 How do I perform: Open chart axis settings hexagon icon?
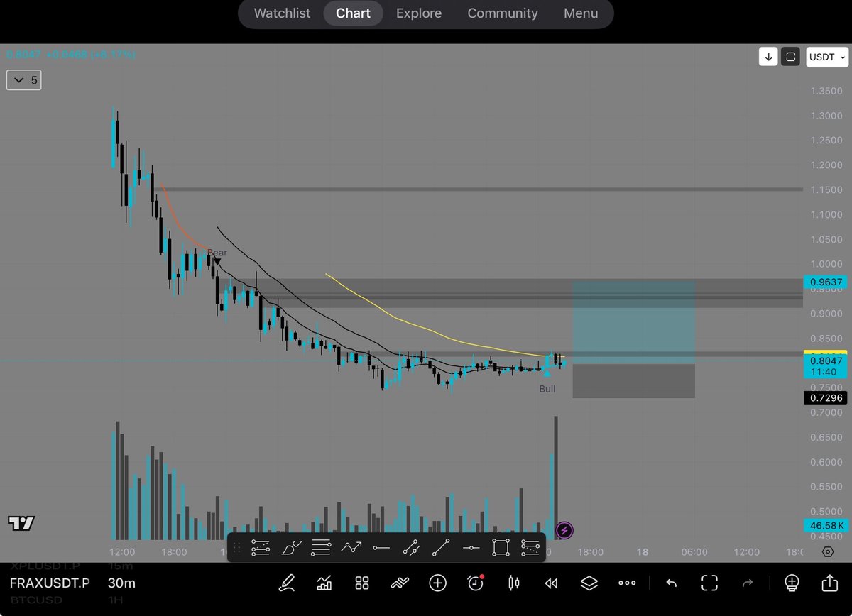828,551
